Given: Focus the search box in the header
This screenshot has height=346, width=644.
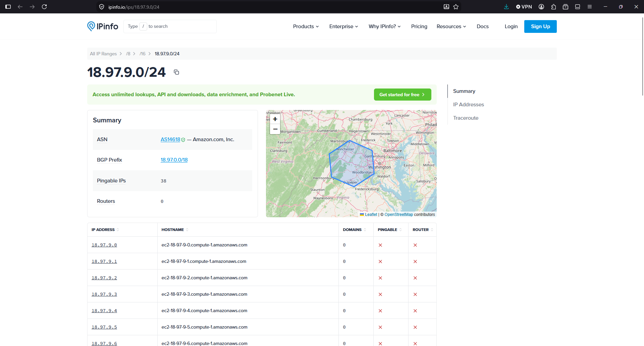Looking at the screenshot, I should pyautogui.click(x=170, y=26).
